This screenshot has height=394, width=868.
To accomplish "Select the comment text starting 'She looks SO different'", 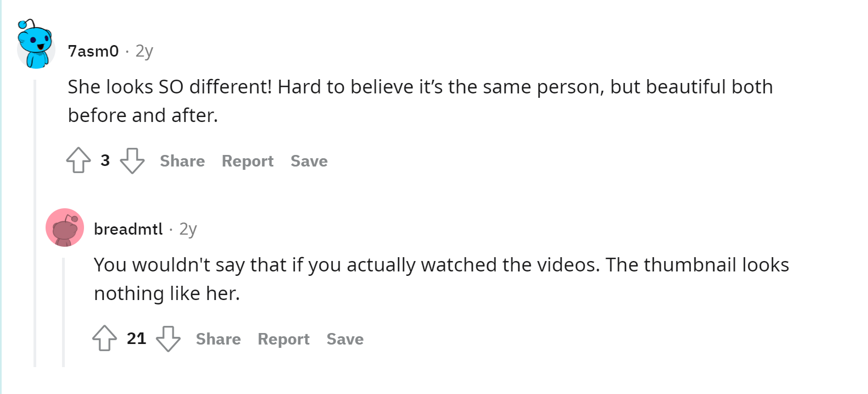I will tap(421, 101).
